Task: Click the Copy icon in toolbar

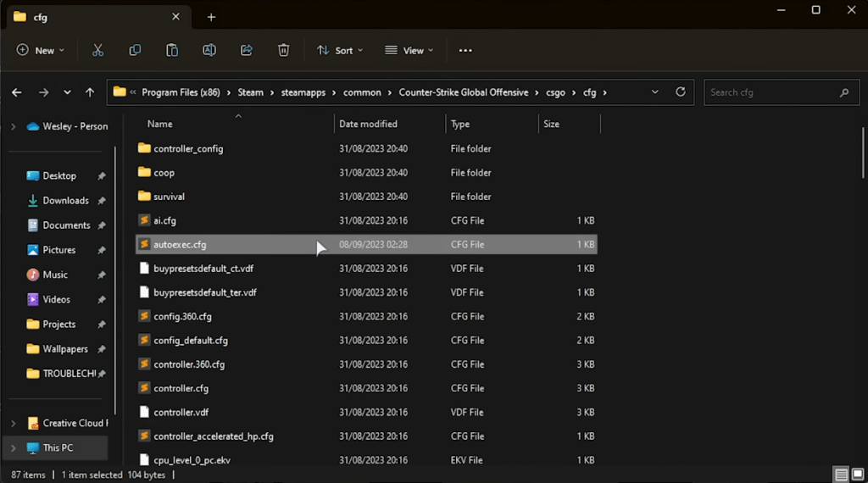Action: click(x=135, y=50)
